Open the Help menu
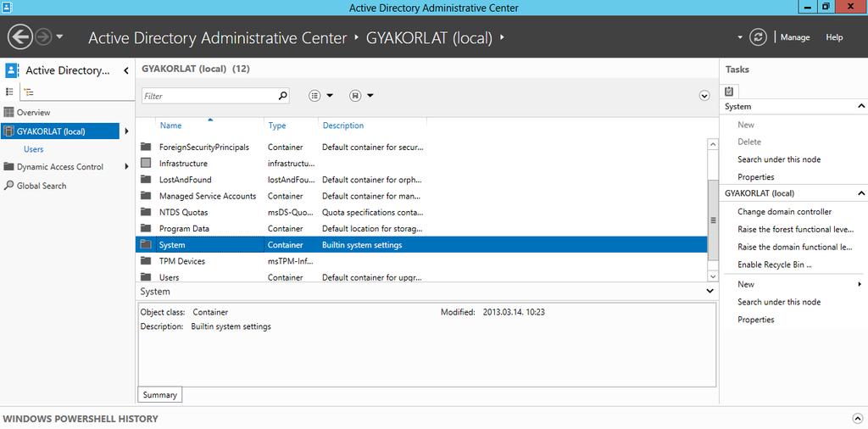Viewport: 868px width, 429px height. [x=834, y=37]
